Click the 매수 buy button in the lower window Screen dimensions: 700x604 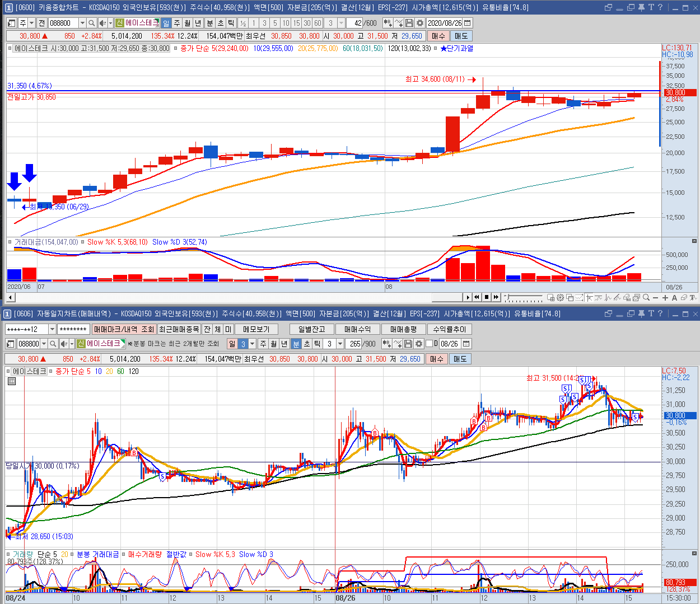coord(436,359)
